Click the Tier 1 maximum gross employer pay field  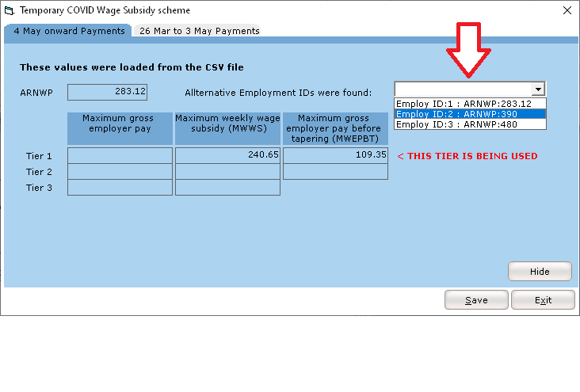(x=120, y=155)
